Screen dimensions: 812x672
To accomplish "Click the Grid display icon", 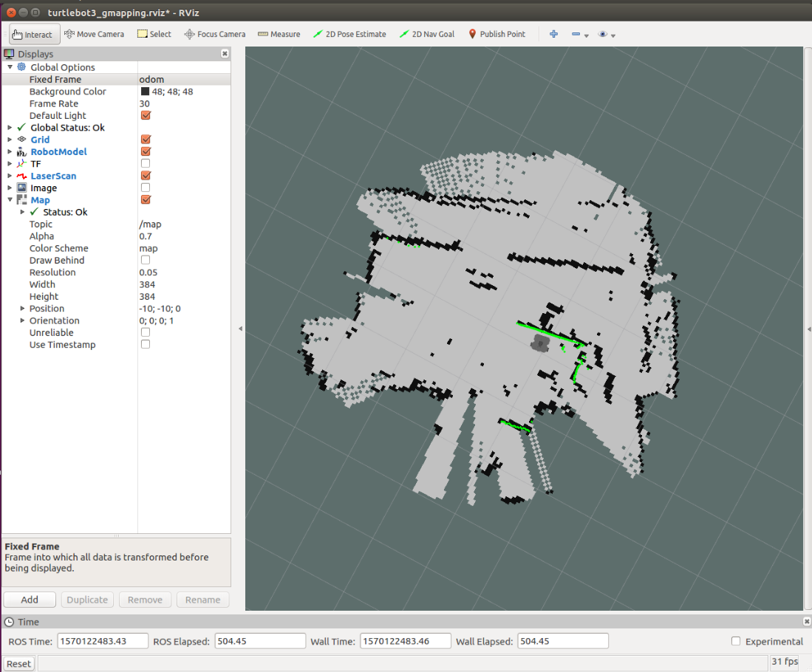I will tap(21, 140).
